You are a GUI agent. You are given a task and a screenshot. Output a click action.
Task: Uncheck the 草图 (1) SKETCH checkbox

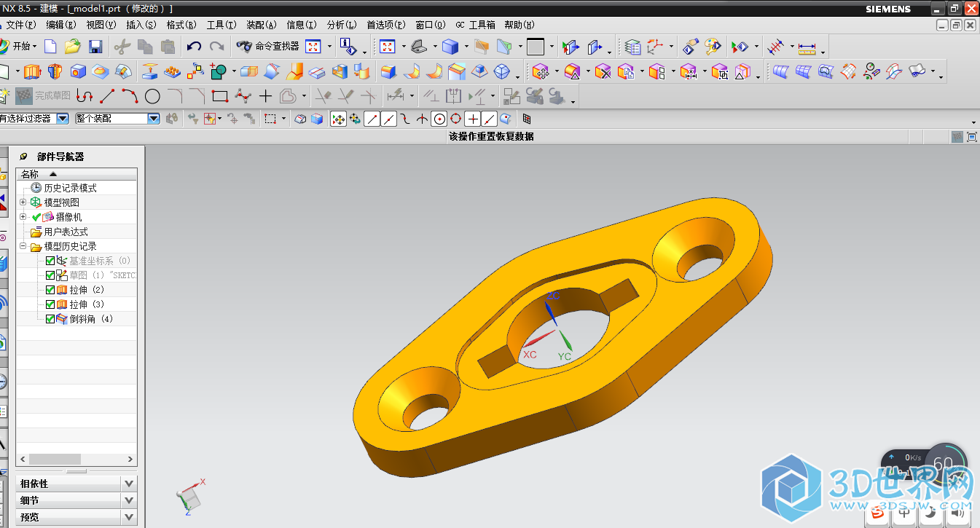50,275
